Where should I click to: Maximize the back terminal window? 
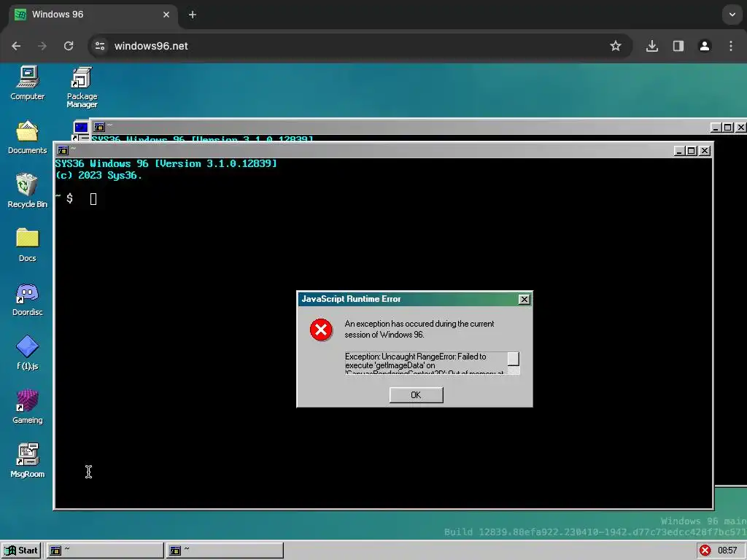coord(727,128)
